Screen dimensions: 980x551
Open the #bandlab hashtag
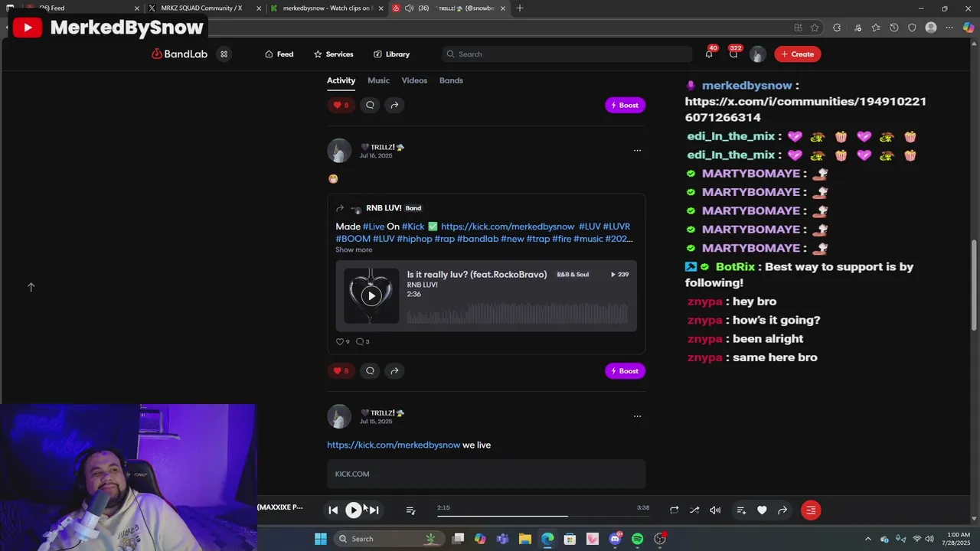478,239
